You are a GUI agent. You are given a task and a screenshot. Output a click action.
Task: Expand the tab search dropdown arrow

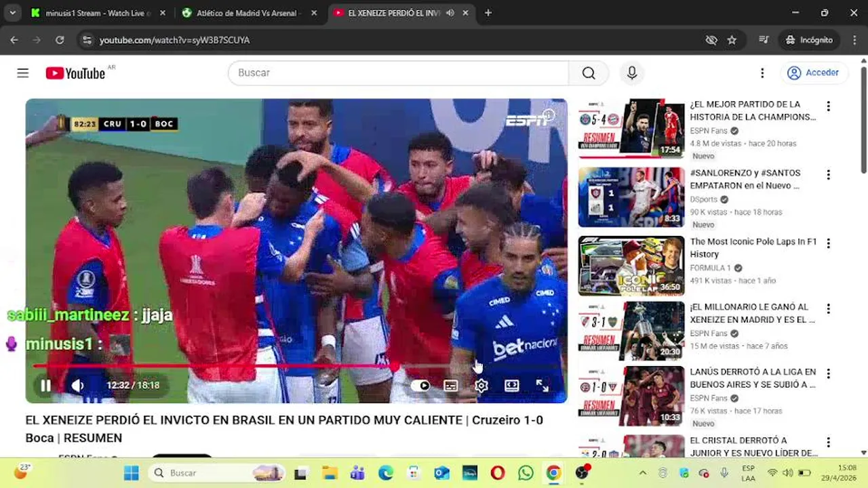12,13
